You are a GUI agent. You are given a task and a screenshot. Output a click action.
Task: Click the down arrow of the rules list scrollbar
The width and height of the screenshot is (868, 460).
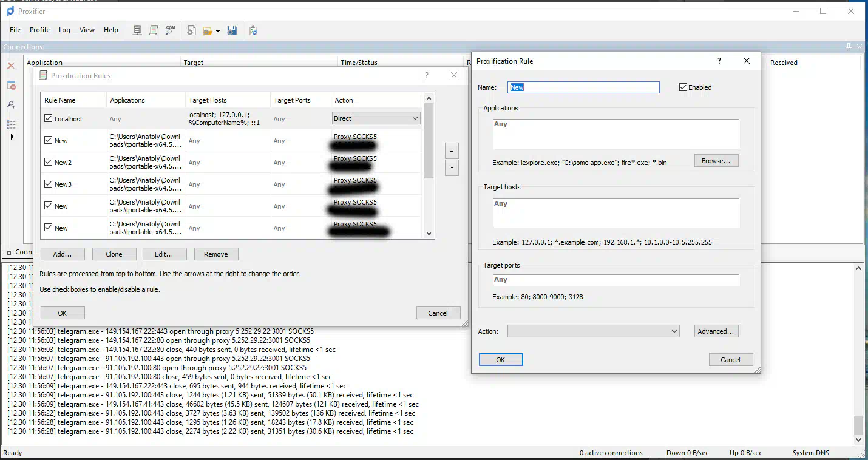pos(429,233)
